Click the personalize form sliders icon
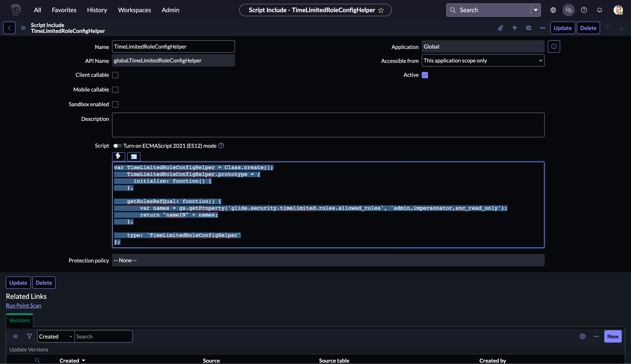631x364 pixels. pos(528,28)
